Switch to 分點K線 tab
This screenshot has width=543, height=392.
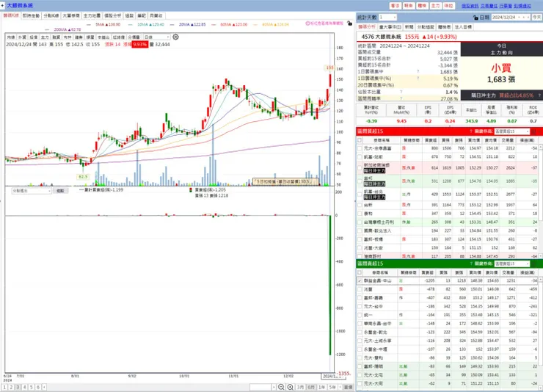point(51,15)
